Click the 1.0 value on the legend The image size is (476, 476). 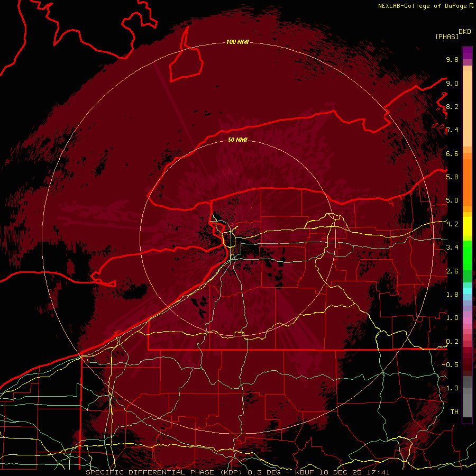tap(452, 318)
